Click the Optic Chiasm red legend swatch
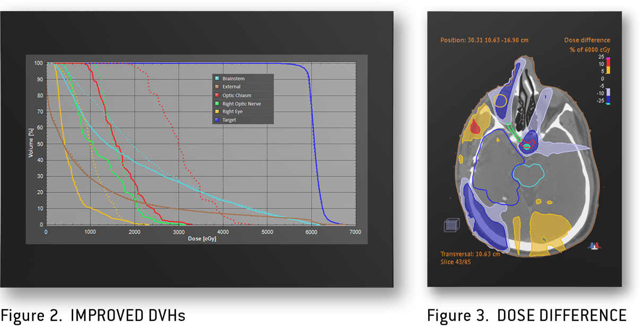This screenshot has height=329, width=644. [x=216, y=95]
